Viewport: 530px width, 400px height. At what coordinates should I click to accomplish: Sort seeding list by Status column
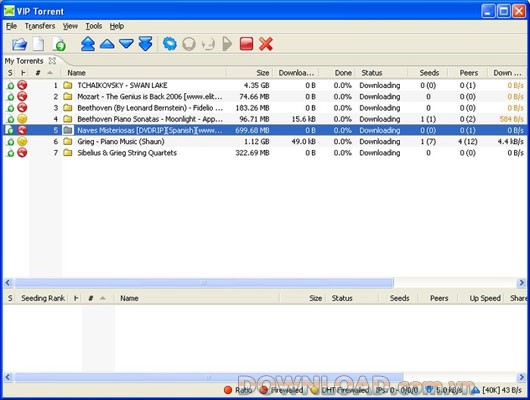coord(342,298)
